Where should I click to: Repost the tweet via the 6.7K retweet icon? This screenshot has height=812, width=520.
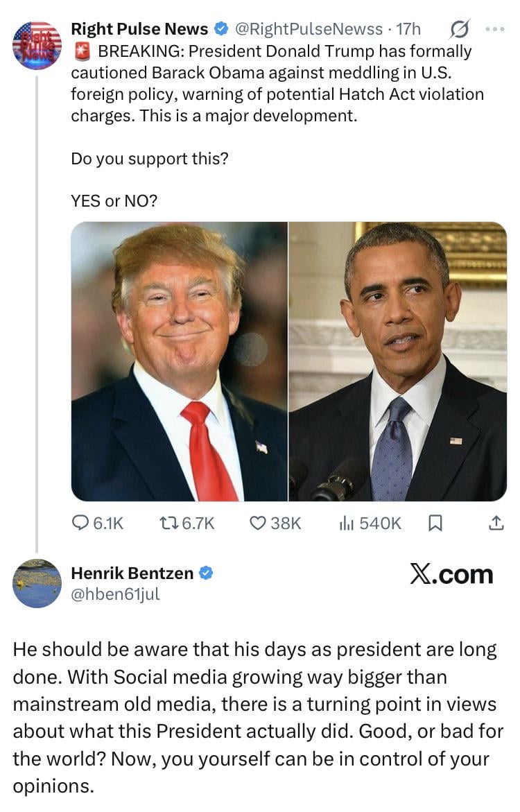tap(187, 523)
